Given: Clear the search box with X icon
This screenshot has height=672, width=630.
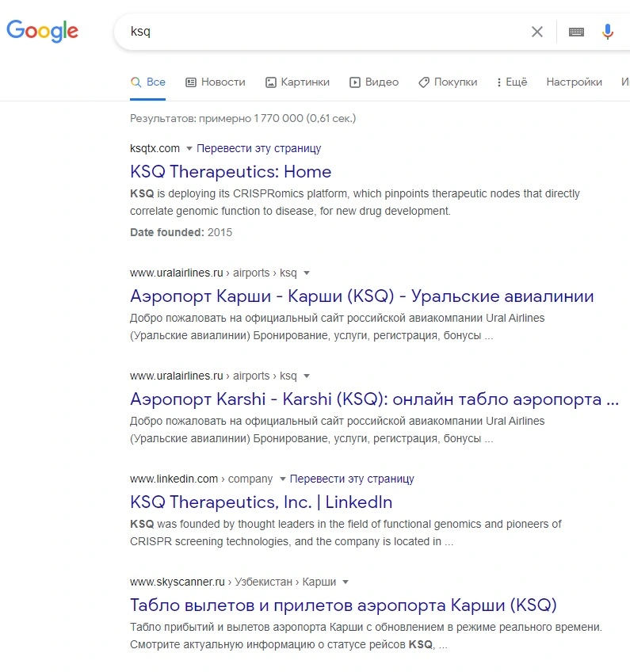Looking at the screenshot, I should 537,31.
